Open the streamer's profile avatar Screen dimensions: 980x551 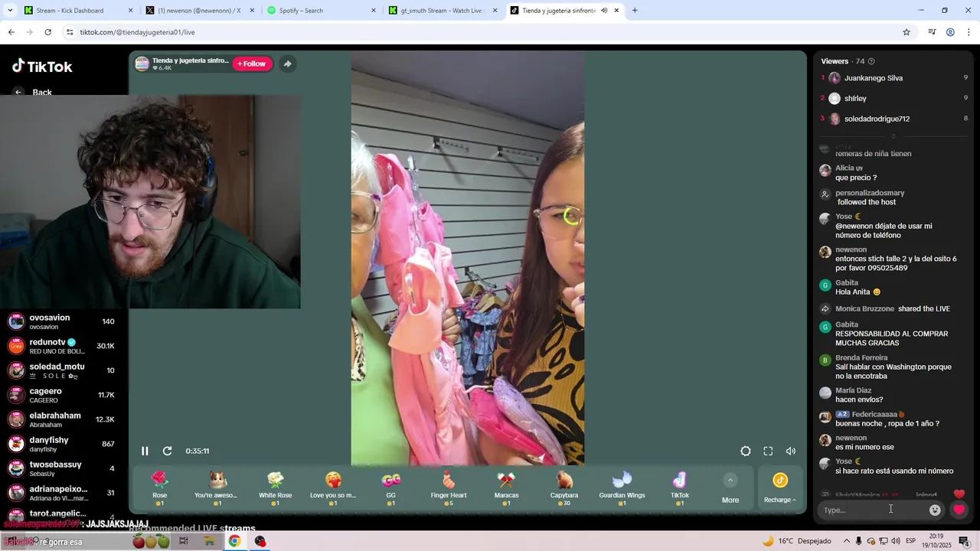coord(142,64)
